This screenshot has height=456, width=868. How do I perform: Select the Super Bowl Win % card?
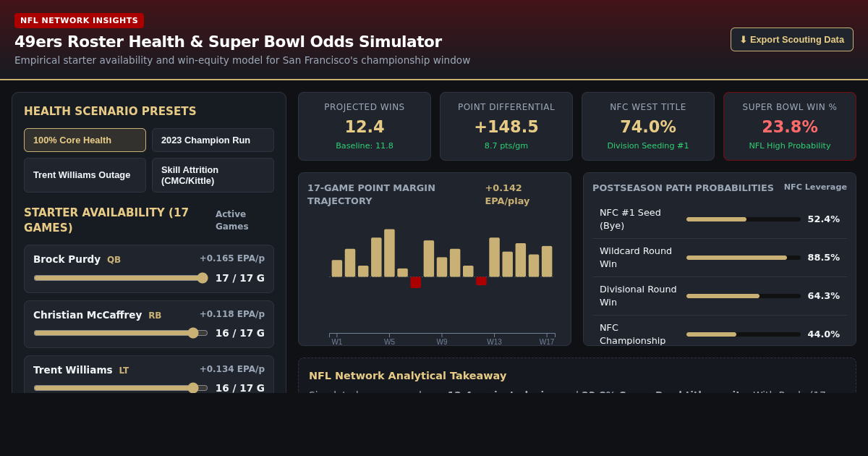(790, 126)
